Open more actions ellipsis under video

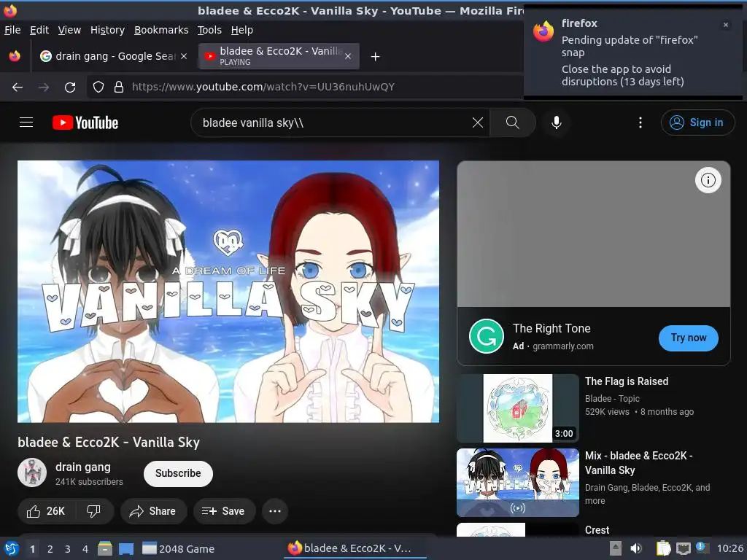pyautogui.click(x=275, y=511)
